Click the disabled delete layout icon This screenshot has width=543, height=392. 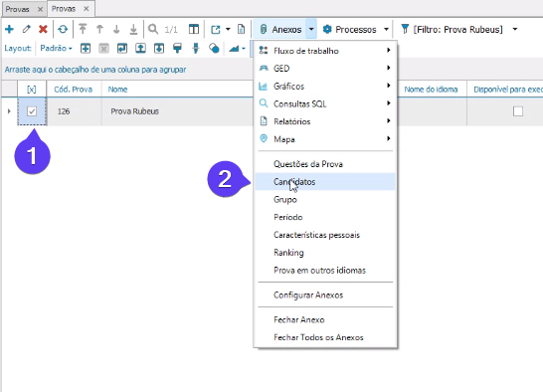103,49
